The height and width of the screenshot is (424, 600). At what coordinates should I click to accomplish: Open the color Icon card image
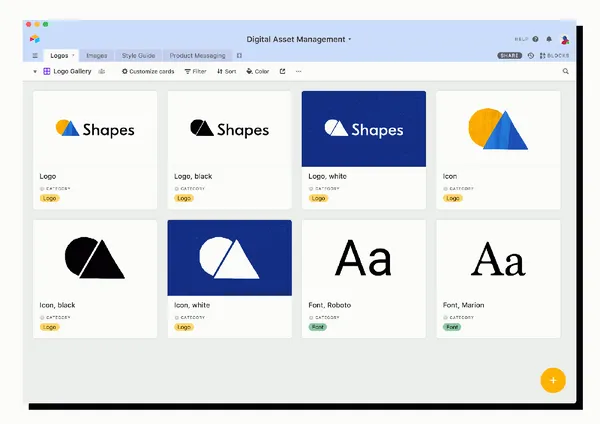(498, 129)
